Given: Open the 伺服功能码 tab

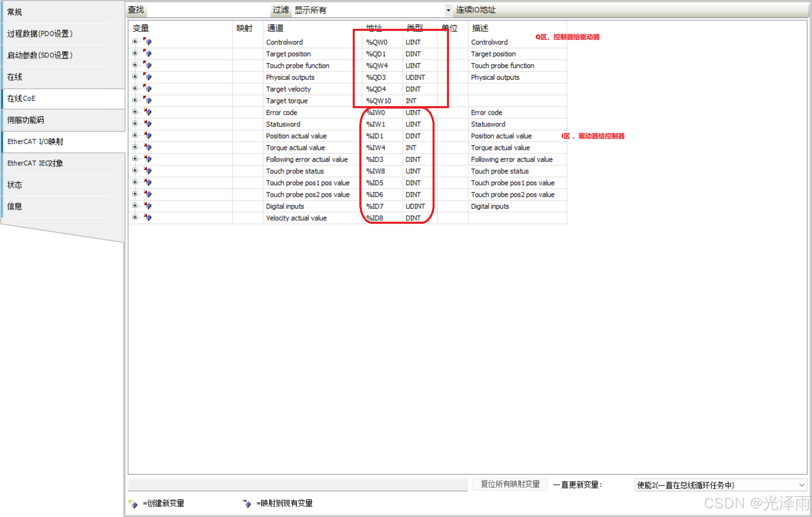Looking at the screenshot, I should [26, 120].
